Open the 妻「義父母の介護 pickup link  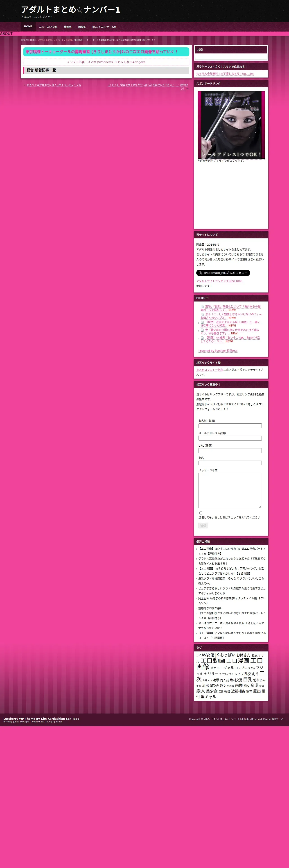[x=230, y=331]
